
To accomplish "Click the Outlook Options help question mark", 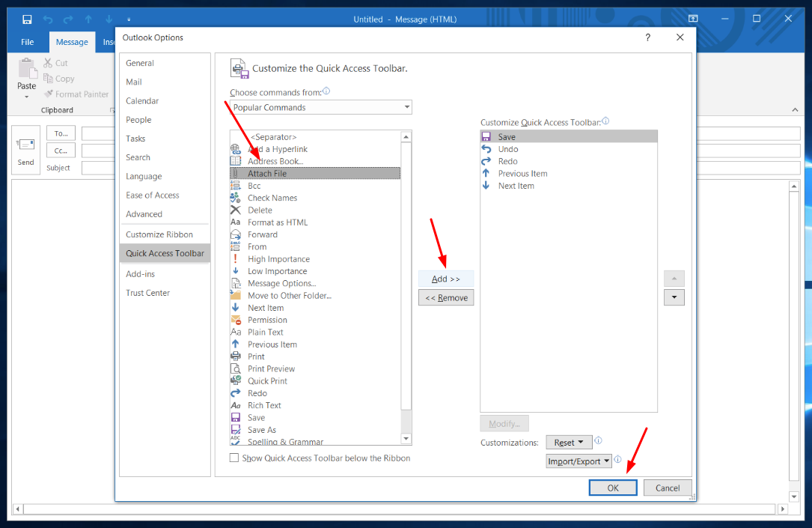I will pos(648,37).
